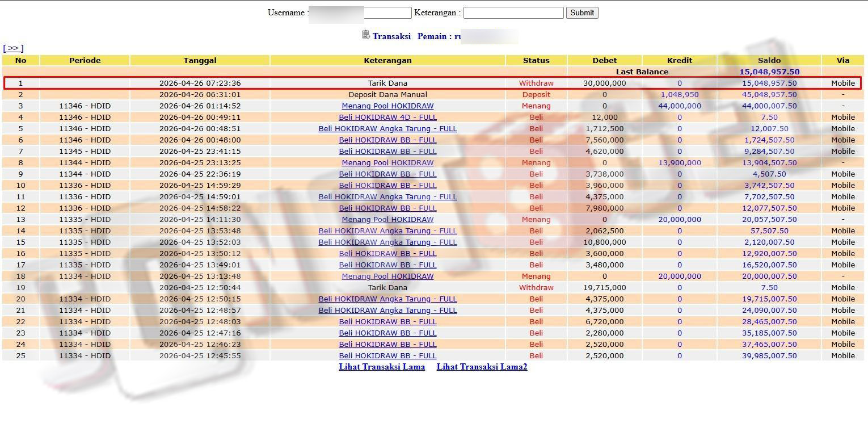Open Angka Tarung purchase at 14:59:01
Image resolution: width=868 pixels, height=440 pixels.
coord(387,197)
